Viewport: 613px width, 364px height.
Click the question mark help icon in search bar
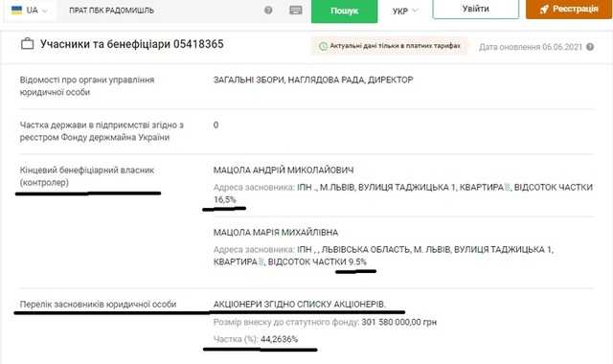268,11
